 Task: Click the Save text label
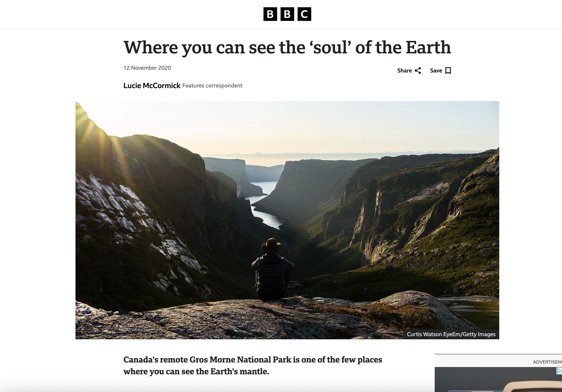pos(436,71)
